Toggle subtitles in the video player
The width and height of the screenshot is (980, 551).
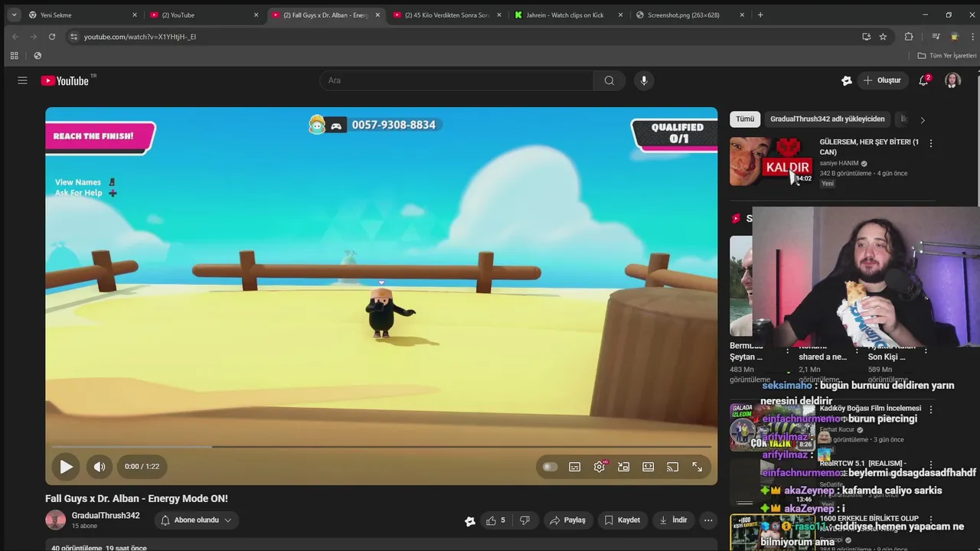click(575, 467)
